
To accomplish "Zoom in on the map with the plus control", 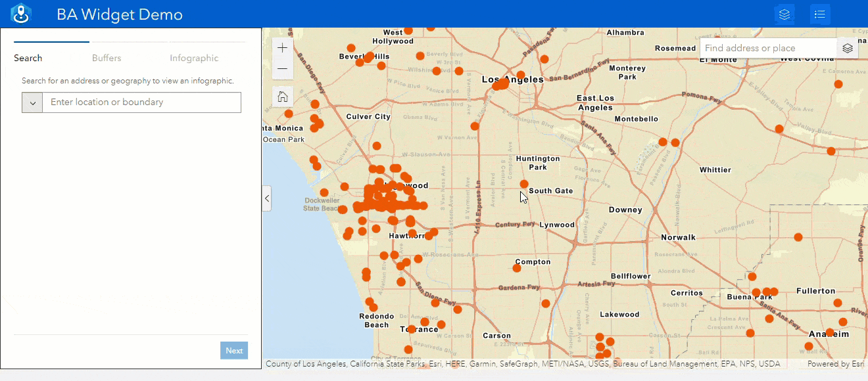I will click(x=282, y=47).
